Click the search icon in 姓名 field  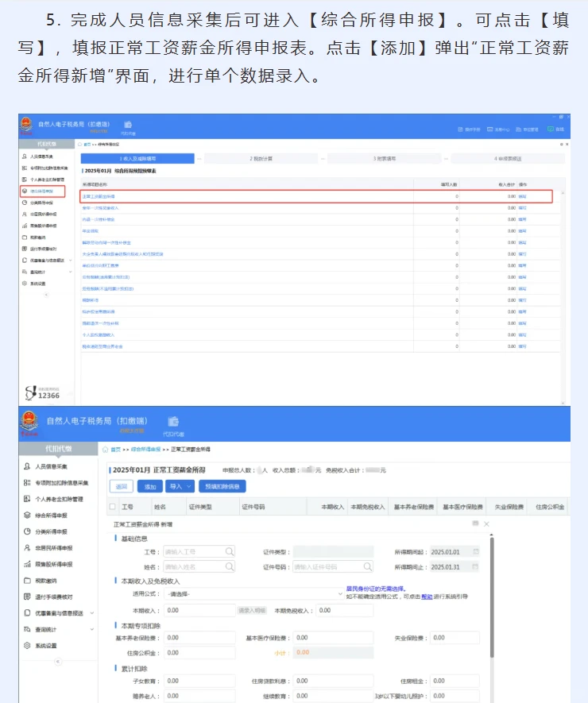(x=229, y=566)
